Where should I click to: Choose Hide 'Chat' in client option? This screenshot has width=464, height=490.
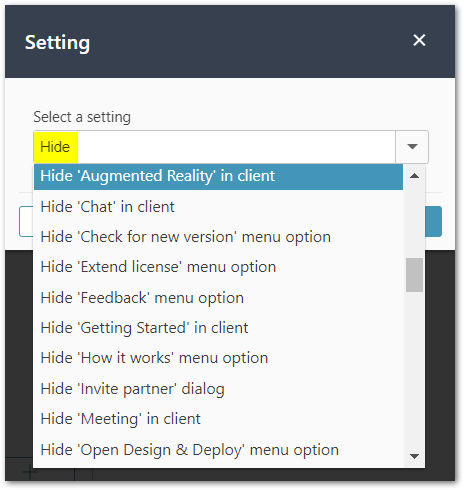218,207
